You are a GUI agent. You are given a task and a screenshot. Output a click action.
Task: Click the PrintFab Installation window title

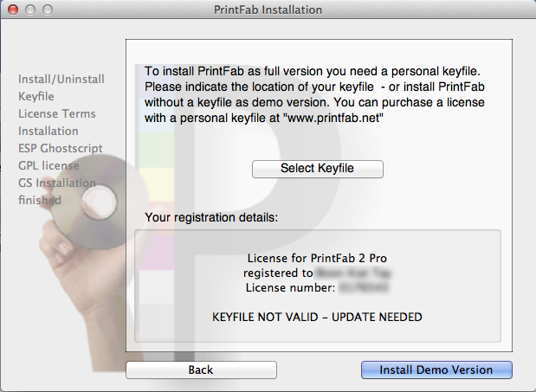click(x=268, y=10)
